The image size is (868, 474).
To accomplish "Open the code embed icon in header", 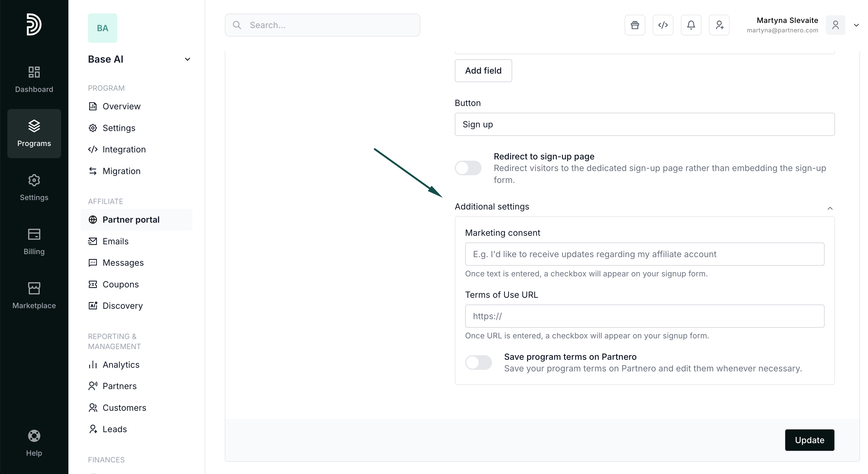I will [663, 25].
